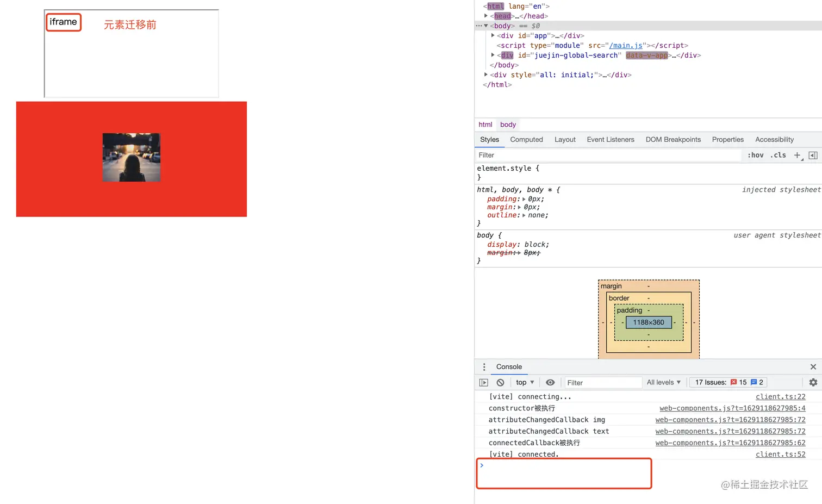Expand the margin shorthand under html, body
This screenshot has height=504, width=822.
(x=520, y=208)
